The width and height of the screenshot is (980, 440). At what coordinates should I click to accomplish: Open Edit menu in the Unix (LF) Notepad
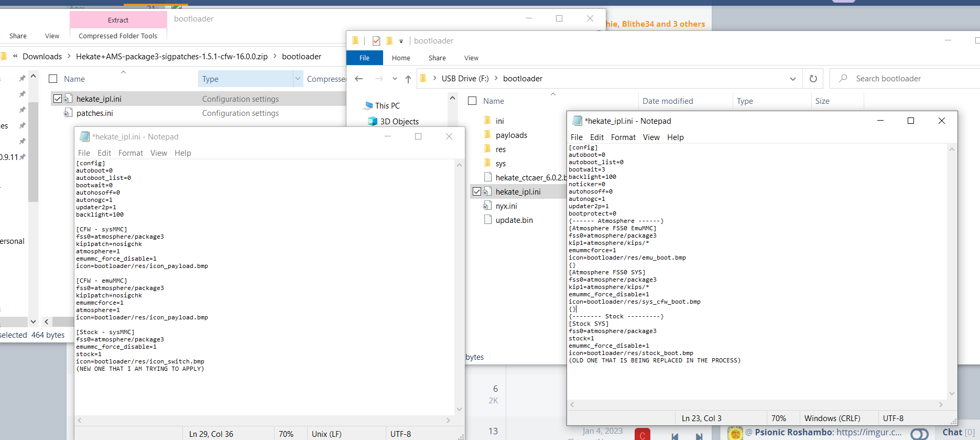point(104,153)
